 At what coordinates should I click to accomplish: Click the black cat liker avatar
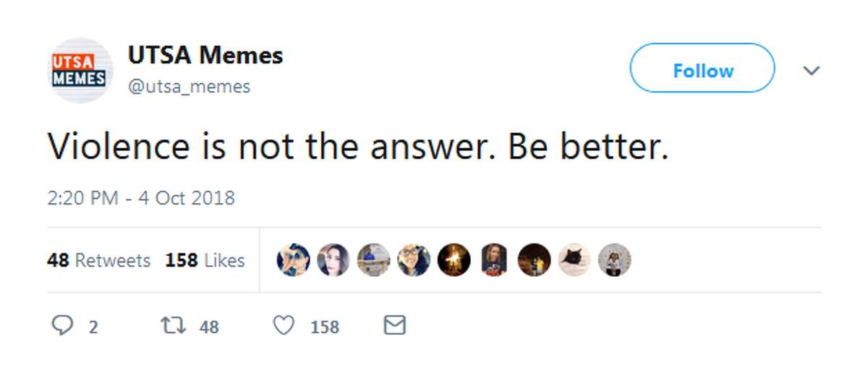coord(575,260)
